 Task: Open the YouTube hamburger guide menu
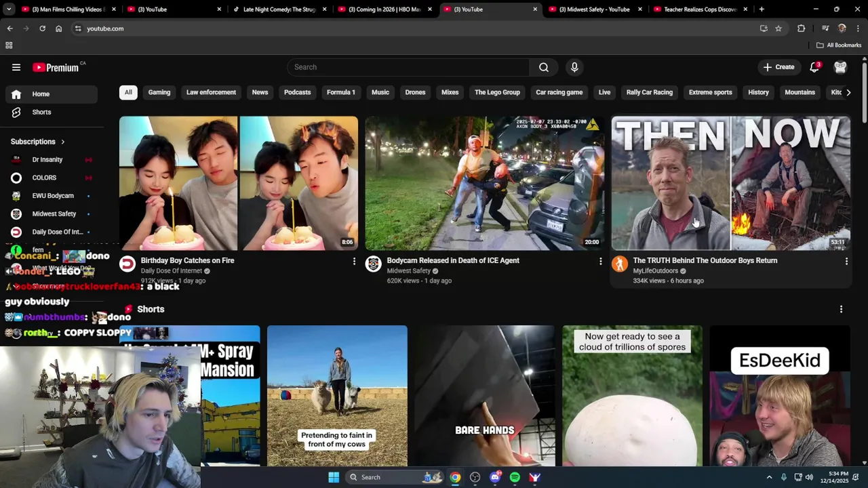pyautogui.click(x=16, y=67)
